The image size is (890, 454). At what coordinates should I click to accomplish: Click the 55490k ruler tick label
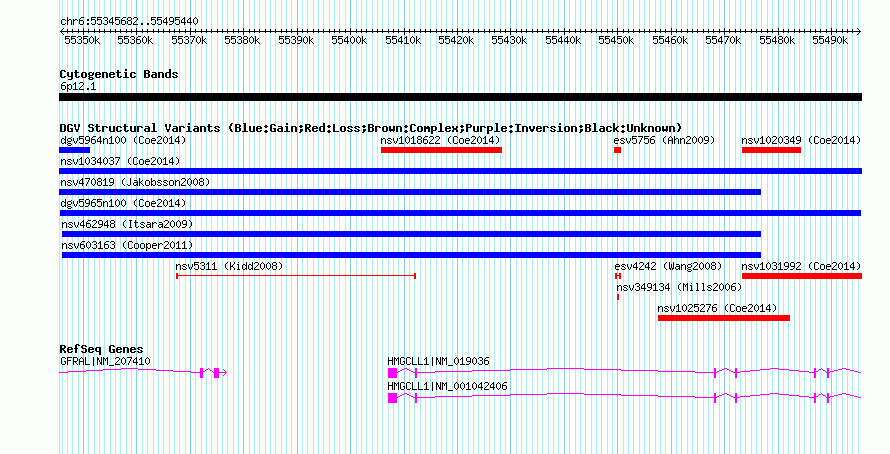830,40
